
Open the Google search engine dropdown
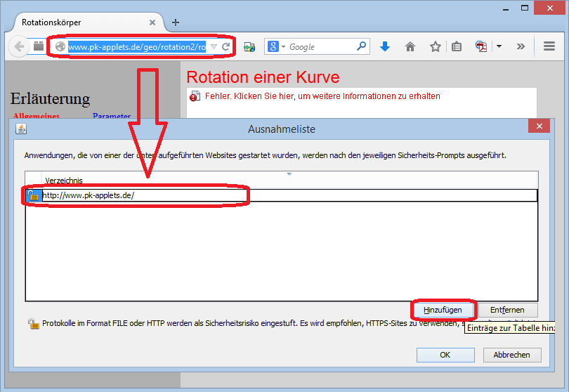pyautogui.click(x=277, y=47)
